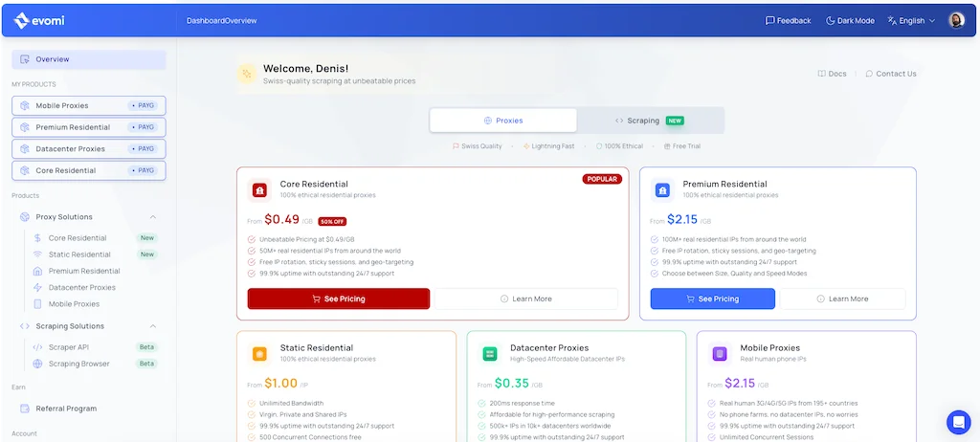Open the English language dropdown

click(910, 20)
